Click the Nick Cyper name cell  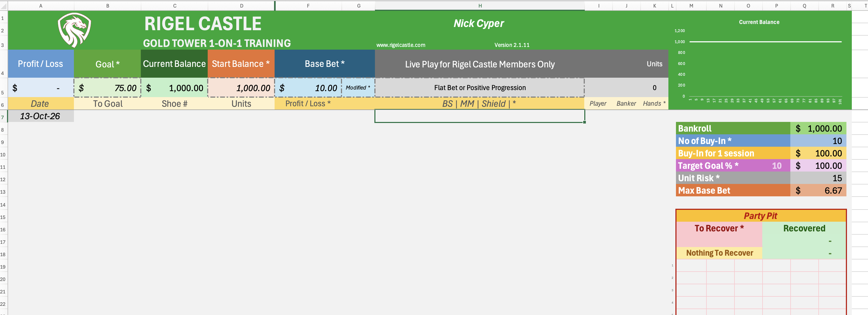click(x=479, y=23)
